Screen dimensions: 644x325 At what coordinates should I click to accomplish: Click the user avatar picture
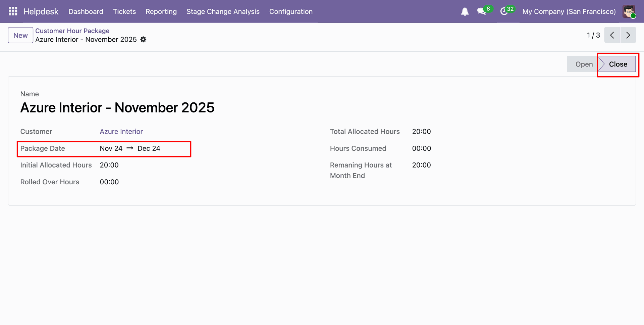[629, 11]
